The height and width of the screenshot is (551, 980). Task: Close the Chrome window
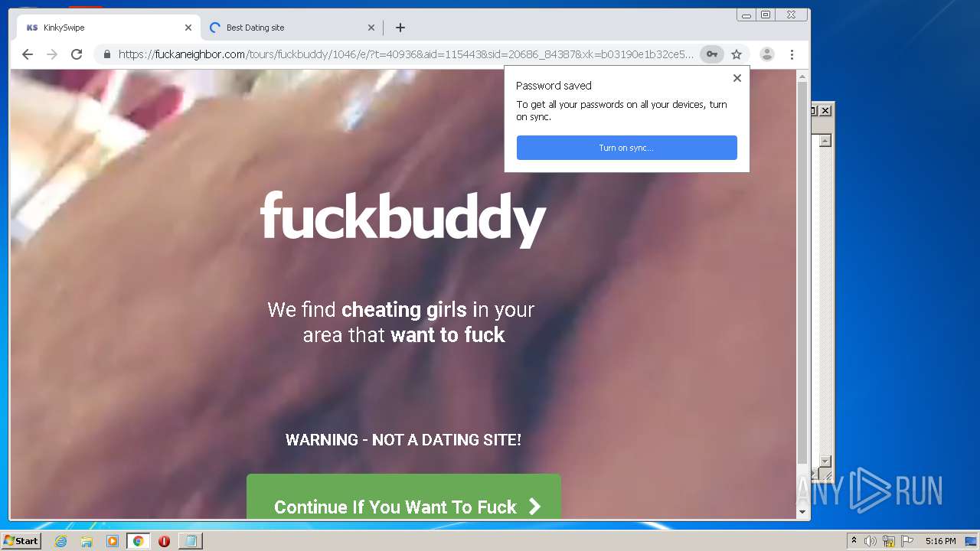click(x=791, y=15)
